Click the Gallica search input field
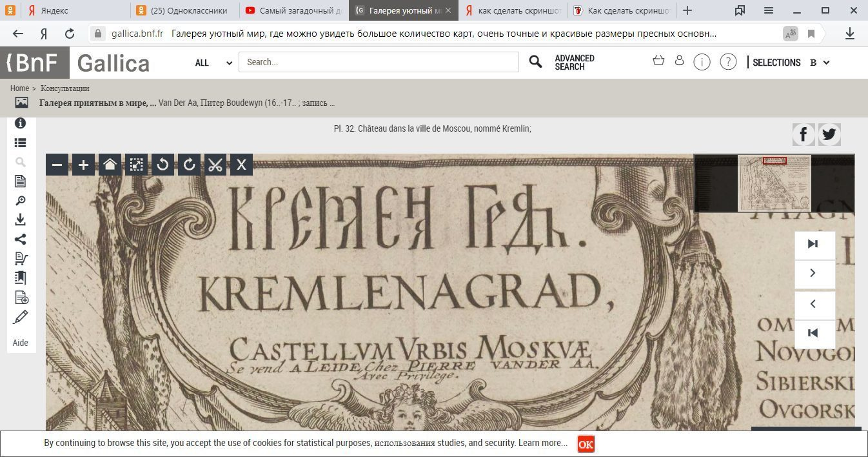This screenshot has height=457, width=868. pos(379,62)
